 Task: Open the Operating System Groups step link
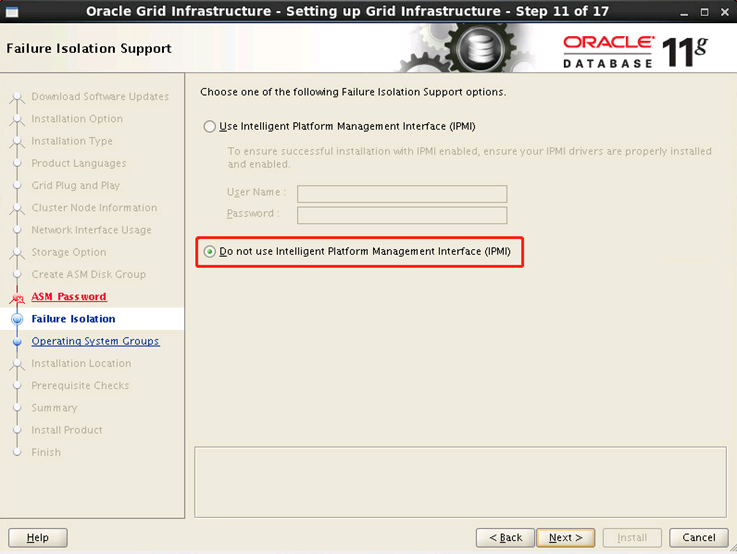click(x=95, y=341)
